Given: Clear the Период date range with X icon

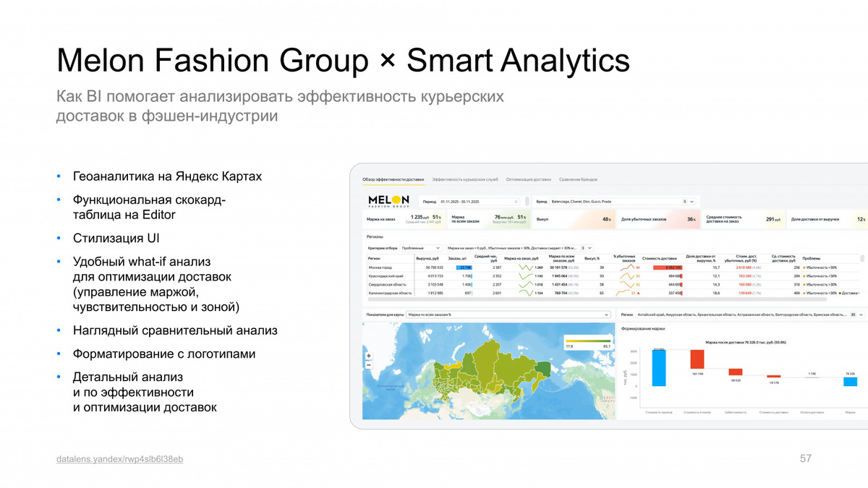Looking at the screenshot, I should coord(515,202).
